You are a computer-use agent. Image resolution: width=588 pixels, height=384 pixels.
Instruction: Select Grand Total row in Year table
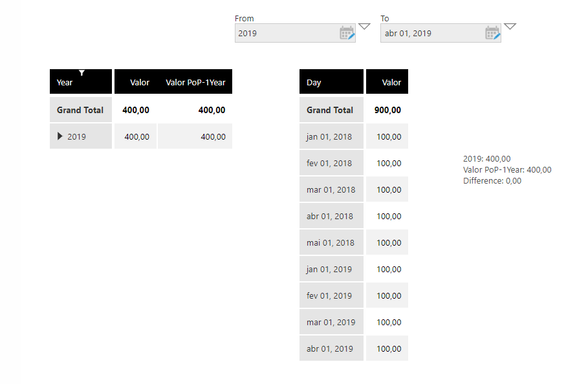pyautogui.click(x=141, y=110)
